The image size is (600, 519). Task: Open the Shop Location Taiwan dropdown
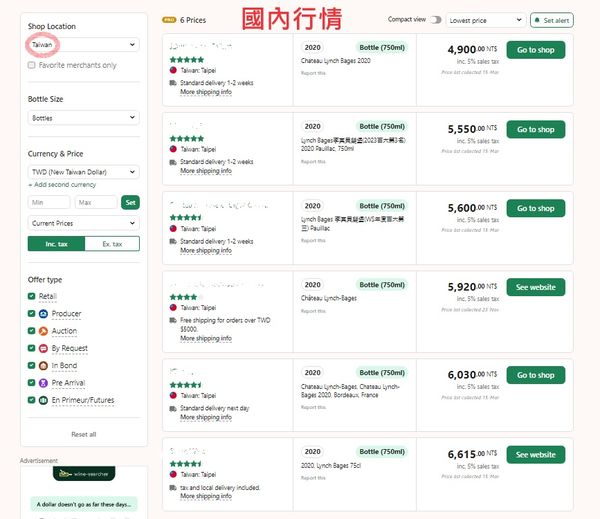pyautogui.click(x=83, y=45)
